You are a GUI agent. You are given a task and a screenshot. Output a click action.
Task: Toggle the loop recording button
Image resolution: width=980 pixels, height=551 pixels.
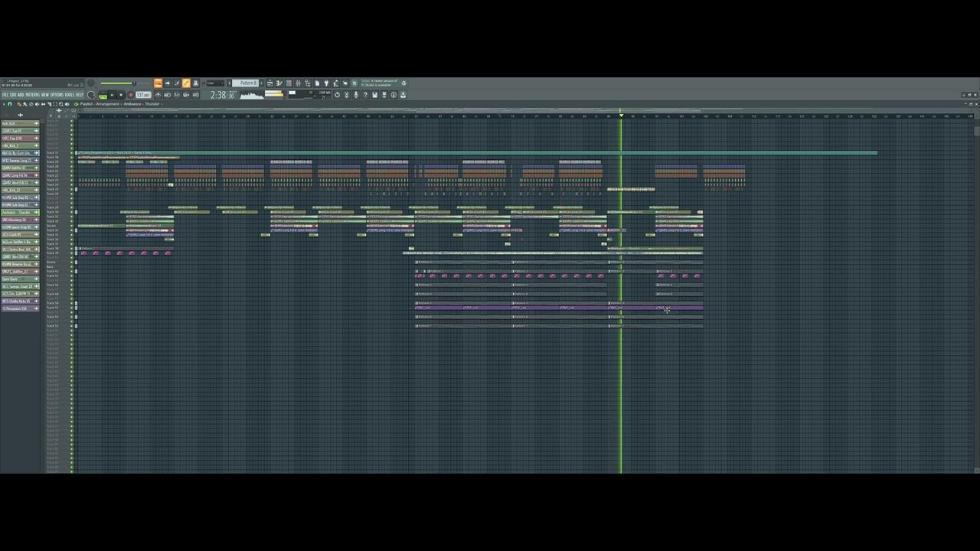coord(195,95)
